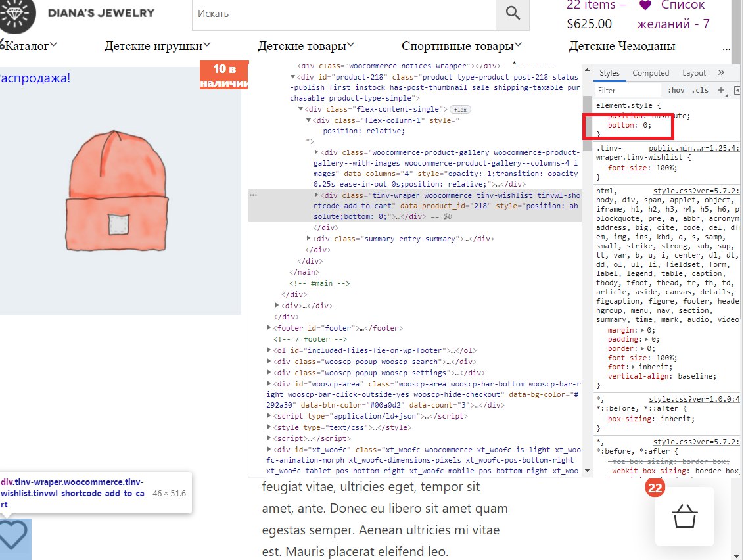
Task: Click the '10 в наличии' stock badge
Action: pos(224,75)
